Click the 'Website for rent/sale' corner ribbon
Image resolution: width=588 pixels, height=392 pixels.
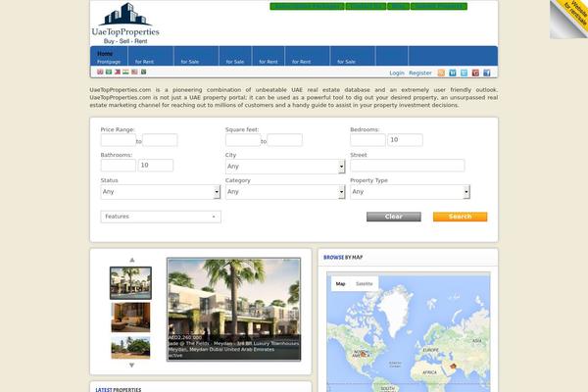point(570,18)
